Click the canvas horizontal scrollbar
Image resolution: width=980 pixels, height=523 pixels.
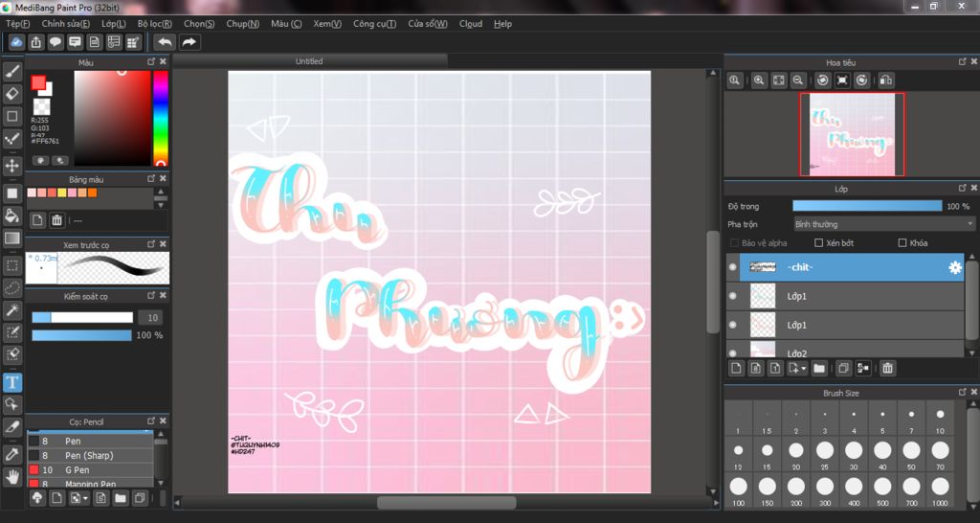(446, 502)
